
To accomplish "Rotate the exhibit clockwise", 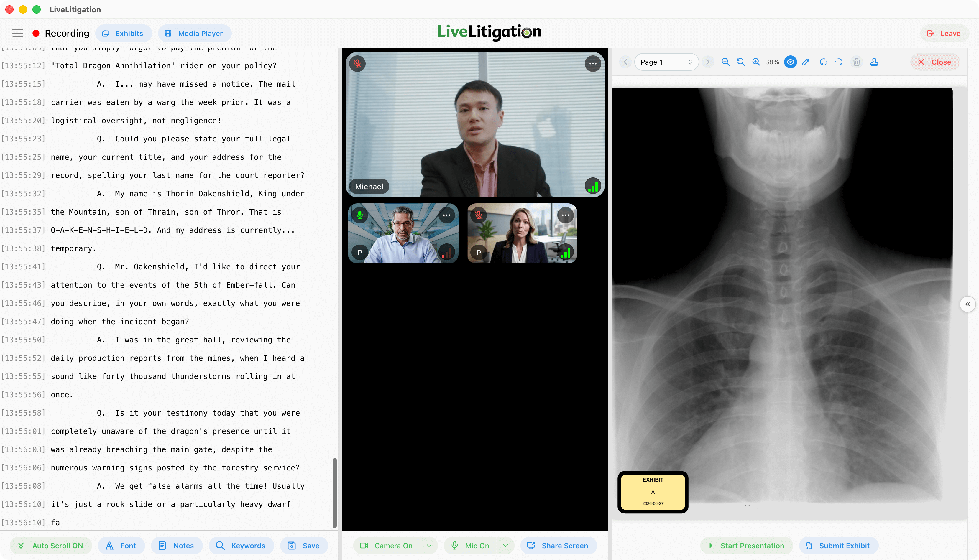I will (839, 62).
